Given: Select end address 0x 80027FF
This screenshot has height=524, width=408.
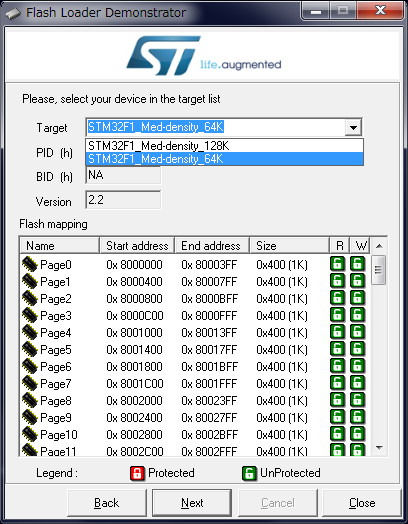Looking at the screenshot, I should (209, 418).
